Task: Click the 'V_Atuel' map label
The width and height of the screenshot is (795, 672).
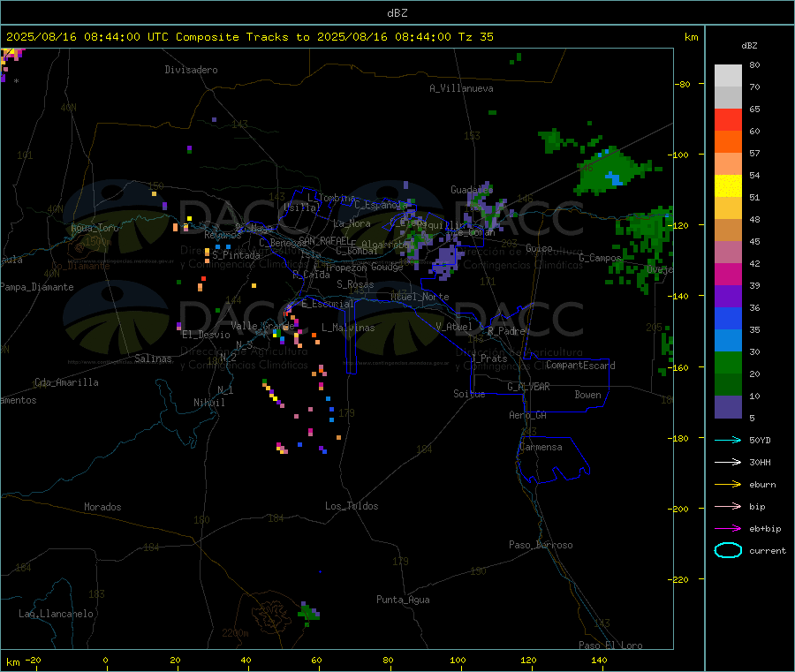Action: point(454,327)
